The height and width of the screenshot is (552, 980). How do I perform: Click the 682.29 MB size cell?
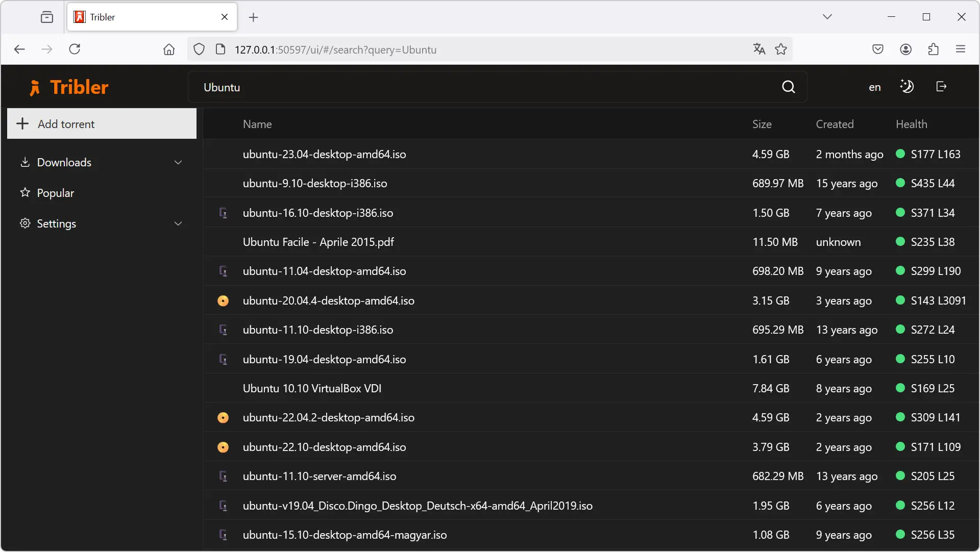[778, 476]
